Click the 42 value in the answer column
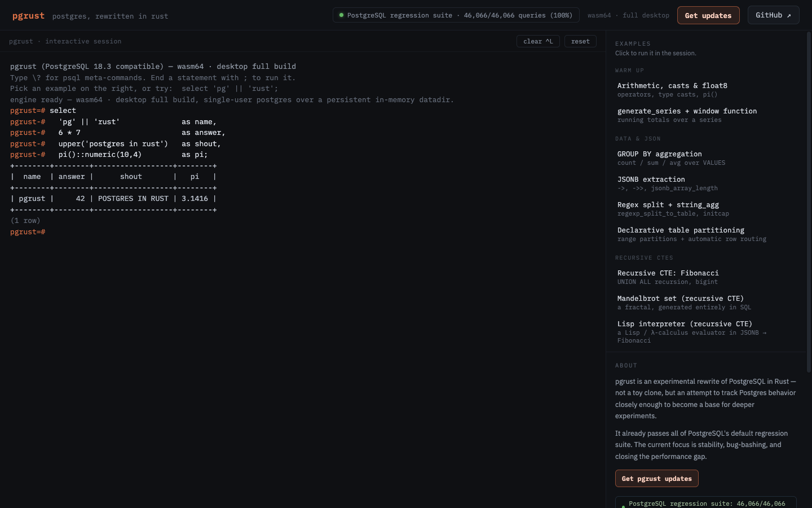 (81, 199)
